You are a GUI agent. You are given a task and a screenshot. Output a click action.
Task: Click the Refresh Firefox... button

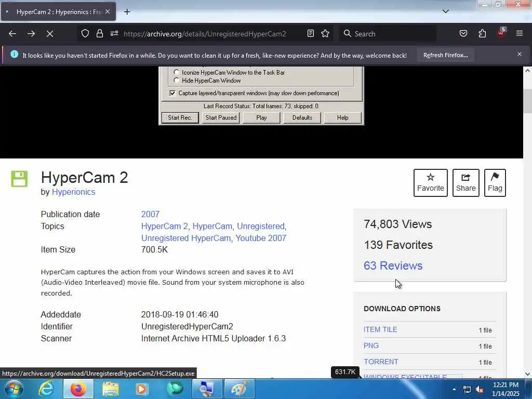(x=445, y=55)
